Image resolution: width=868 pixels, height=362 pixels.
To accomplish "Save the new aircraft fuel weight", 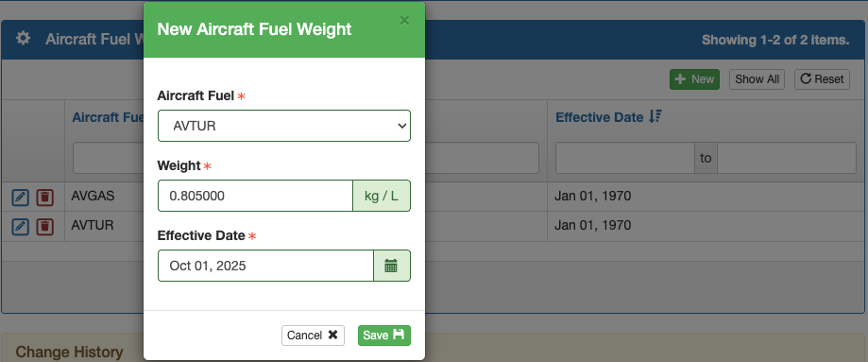I will [384, 336].
